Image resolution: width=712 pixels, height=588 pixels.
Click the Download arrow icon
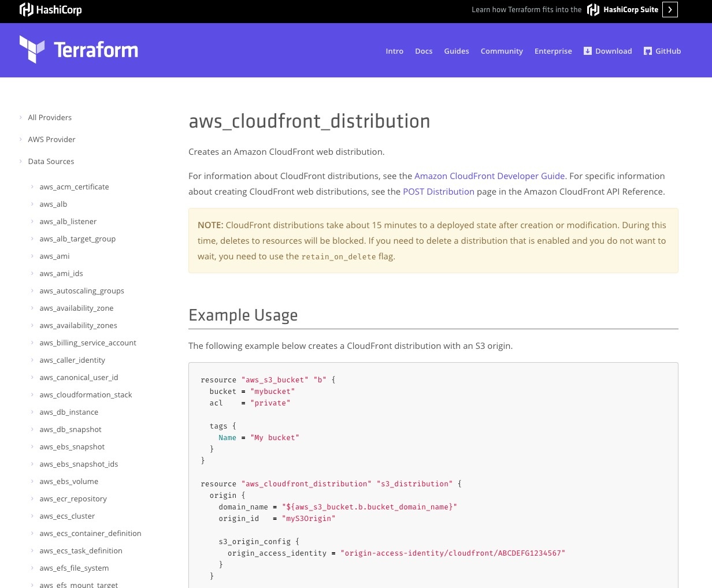click(x=588, y=51)
